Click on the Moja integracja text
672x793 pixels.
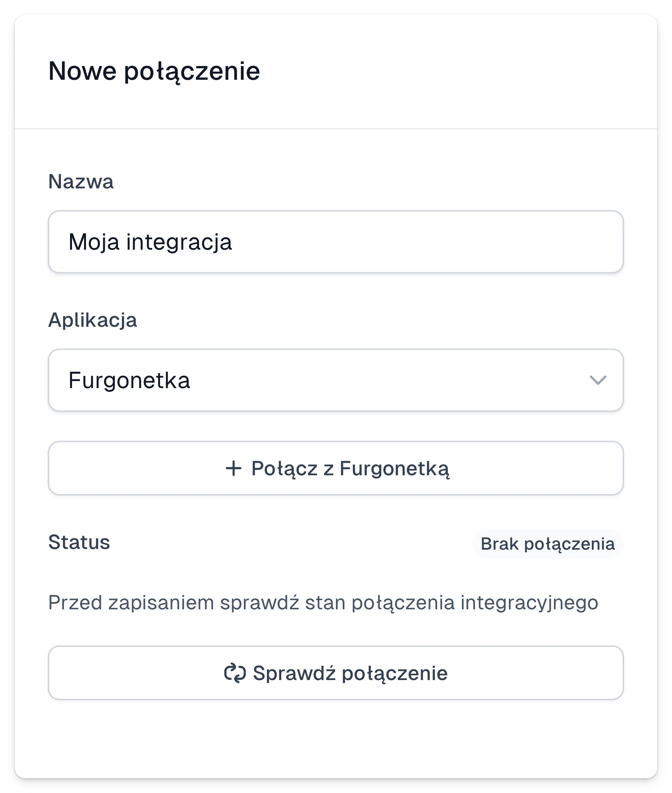(x=150, y=242)
